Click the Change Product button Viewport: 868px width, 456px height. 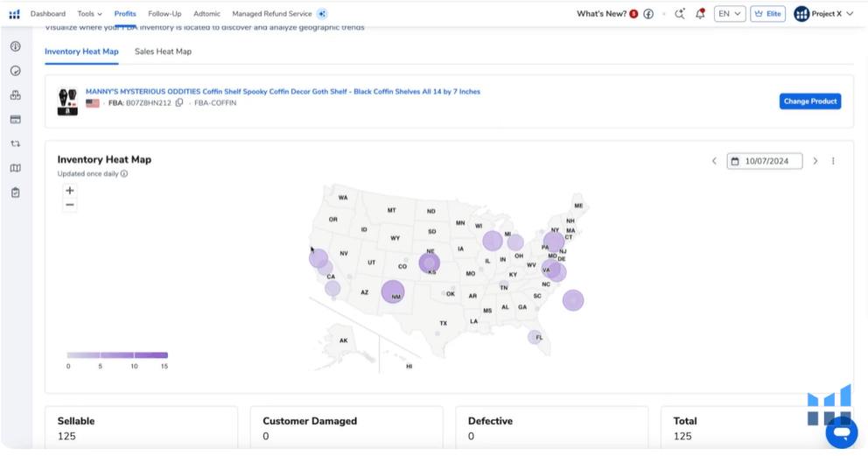click(809, 102)
